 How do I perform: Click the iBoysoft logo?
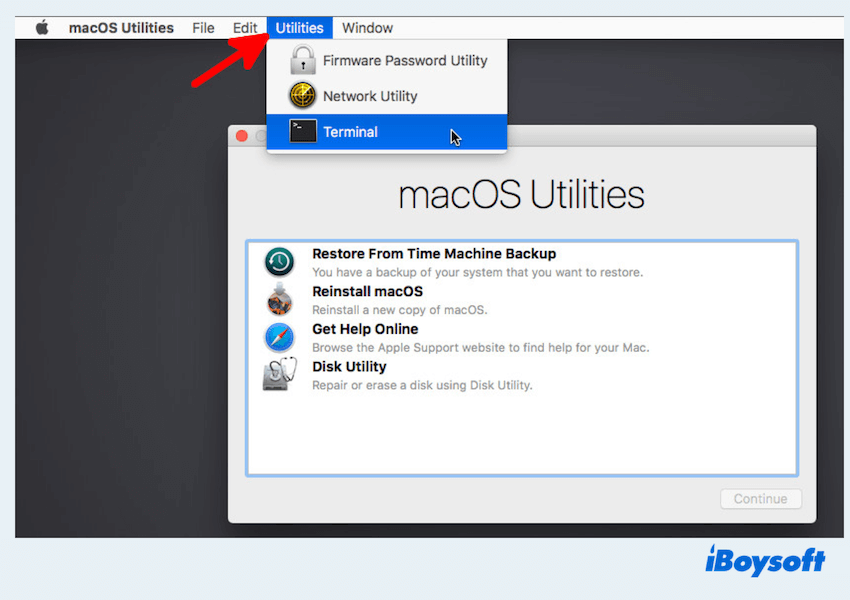tap(763, 561)
